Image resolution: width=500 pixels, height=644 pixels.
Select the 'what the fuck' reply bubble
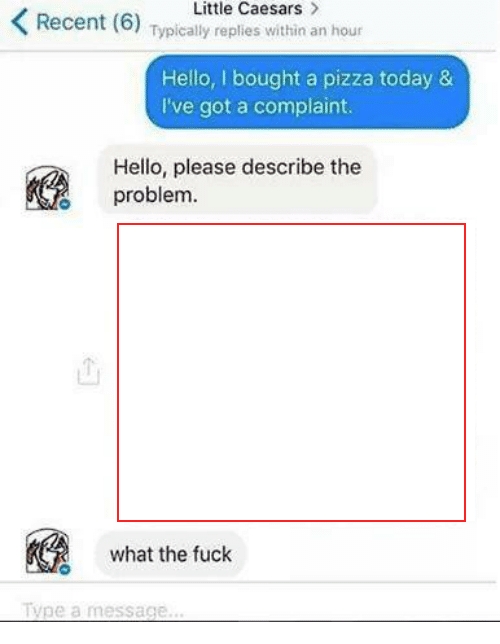tap(171, 554)
